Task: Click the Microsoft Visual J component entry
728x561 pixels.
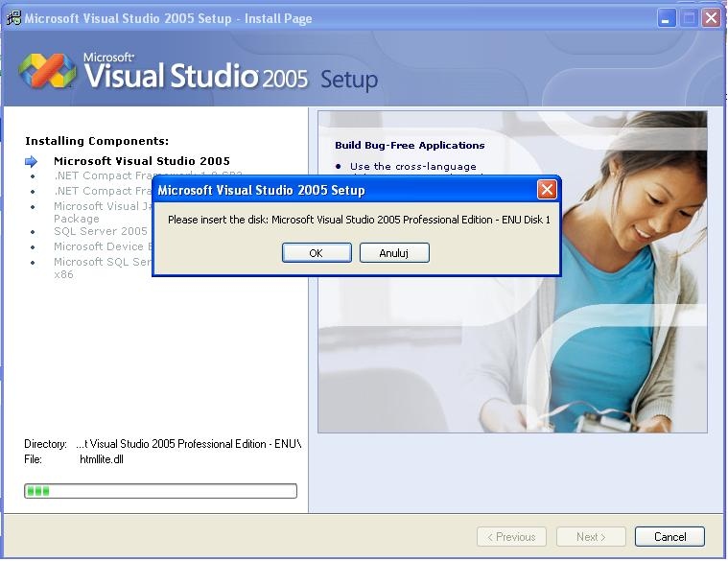Action: (103, 212)
